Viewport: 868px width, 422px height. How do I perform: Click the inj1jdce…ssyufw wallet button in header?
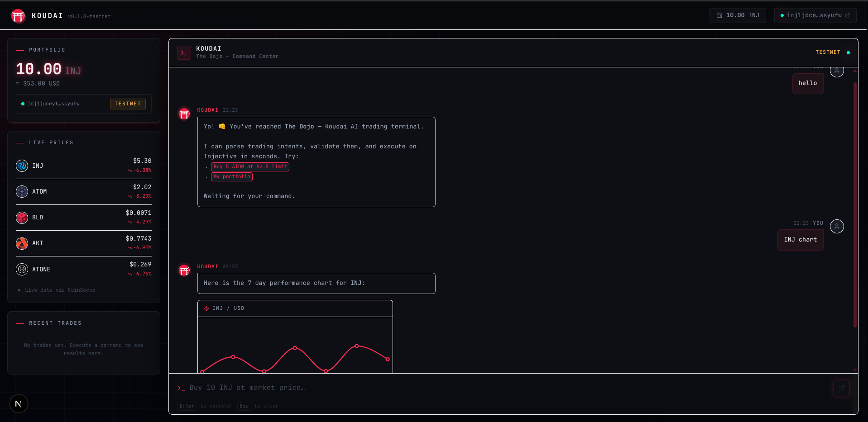tap(815, 15)
